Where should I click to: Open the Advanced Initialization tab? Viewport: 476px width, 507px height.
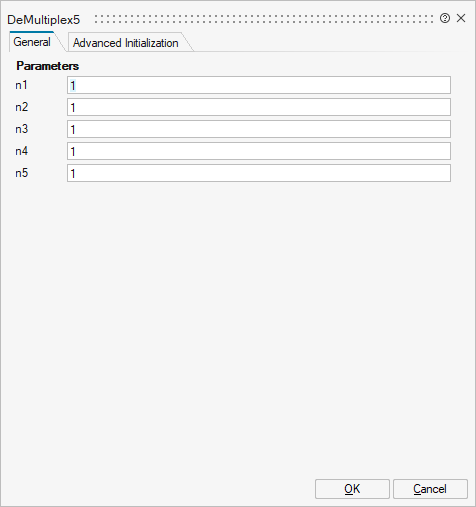pyautogui.click(x=126, y=43)
